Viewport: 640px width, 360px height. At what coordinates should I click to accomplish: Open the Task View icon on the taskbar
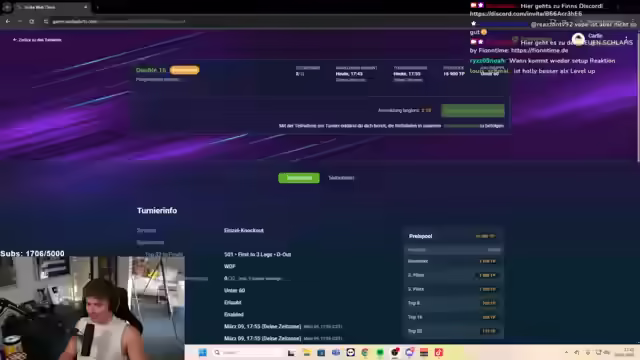click(x=291, y=353)
